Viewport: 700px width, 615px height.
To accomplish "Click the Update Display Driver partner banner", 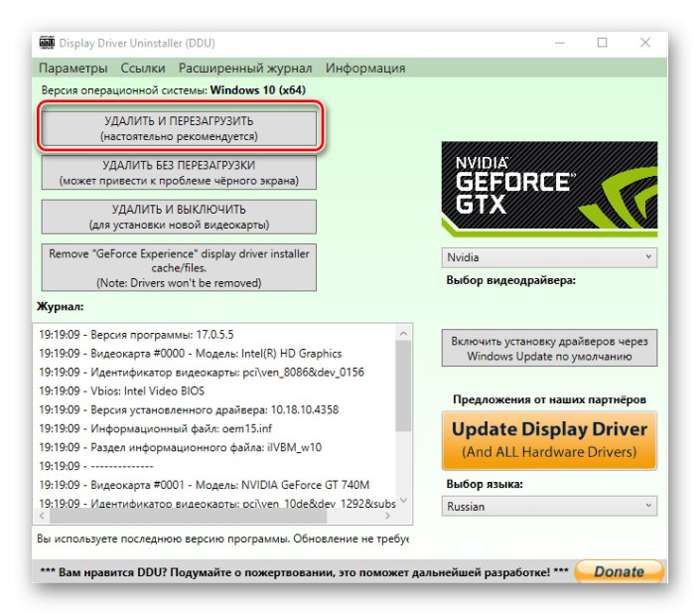I will [549, 440].
